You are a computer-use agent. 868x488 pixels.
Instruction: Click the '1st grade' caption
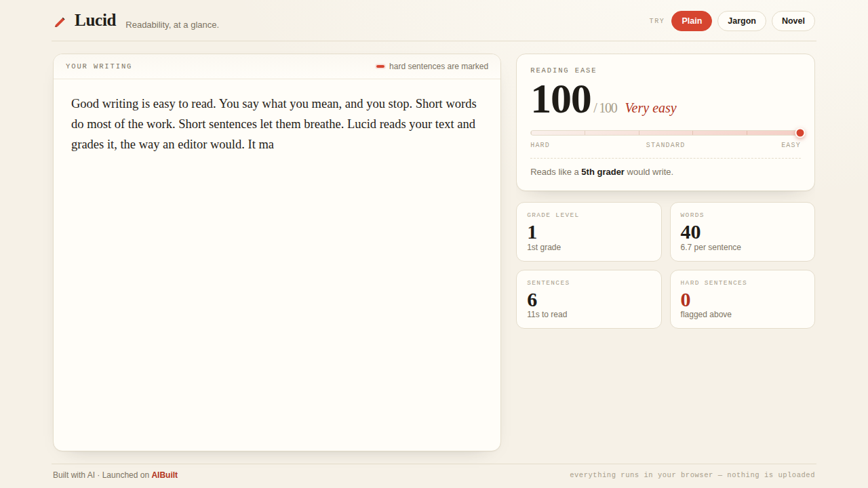click(544, 247)
